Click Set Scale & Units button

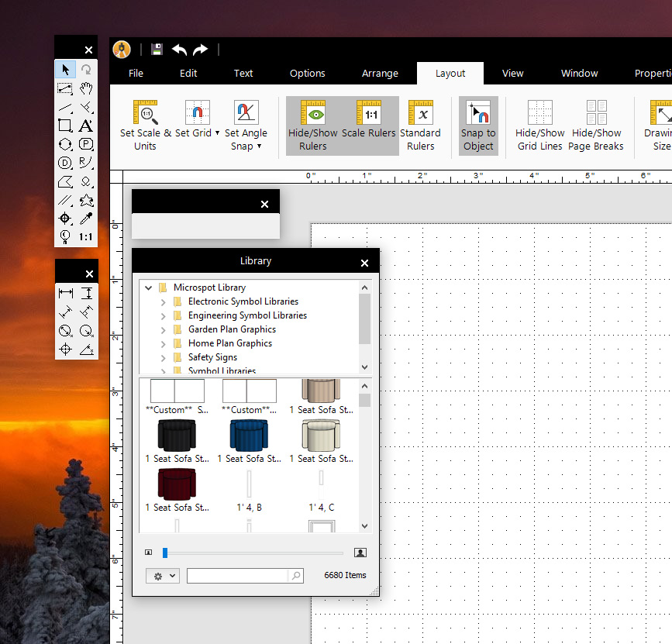pos(145,126)
